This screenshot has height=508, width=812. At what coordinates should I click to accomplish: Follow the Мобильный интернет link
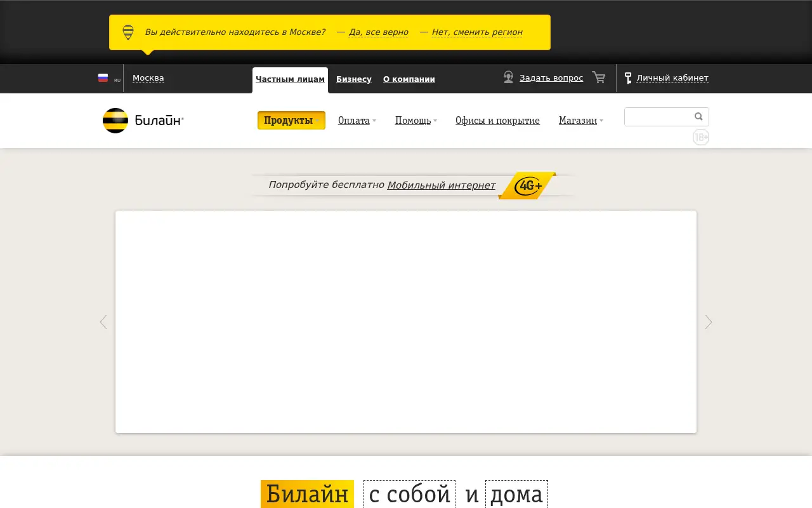point(442,185)
